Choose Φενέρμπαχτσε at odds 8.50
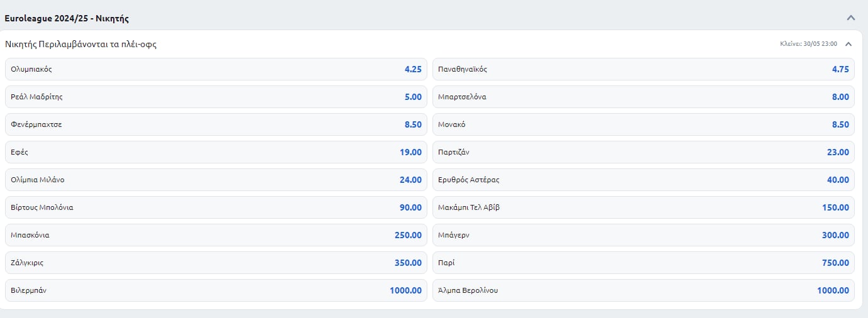 click(216, 124)
